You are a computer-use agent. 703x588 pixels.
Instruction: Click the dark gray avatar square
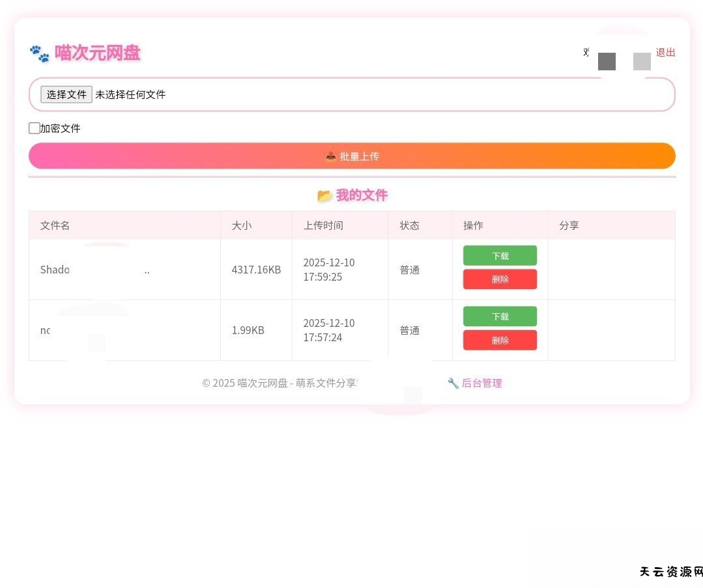[x=607, y=61]
